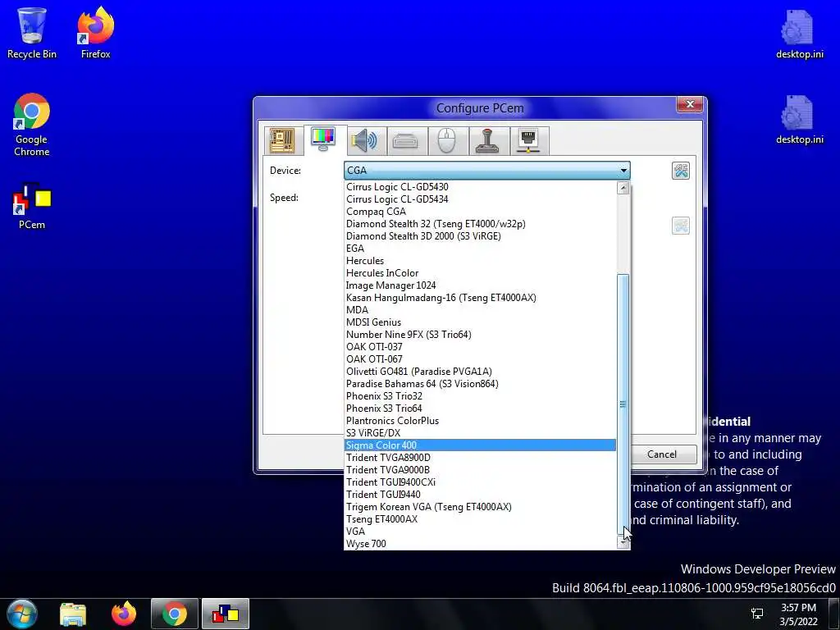Choose OAK OTI-067
840x630 pixels.
[480, 359]
